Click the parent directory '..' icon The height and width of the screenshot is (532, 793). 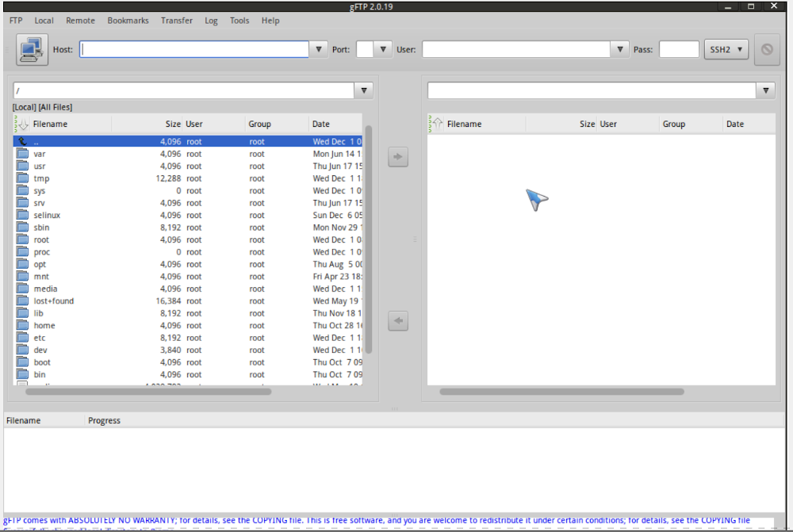click(x=22, y=142)
